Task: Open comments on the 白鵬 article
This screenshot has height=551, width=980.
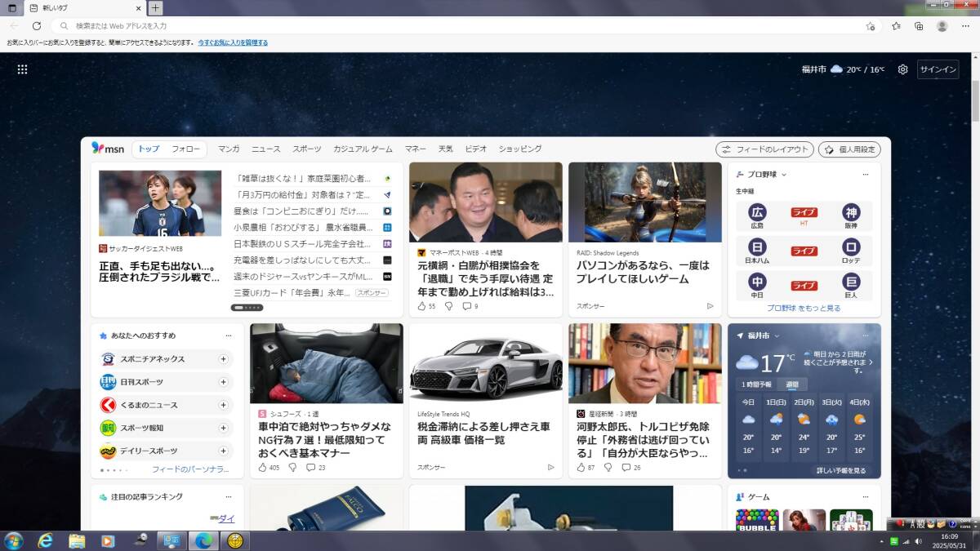Action: (x=470, y=306)
